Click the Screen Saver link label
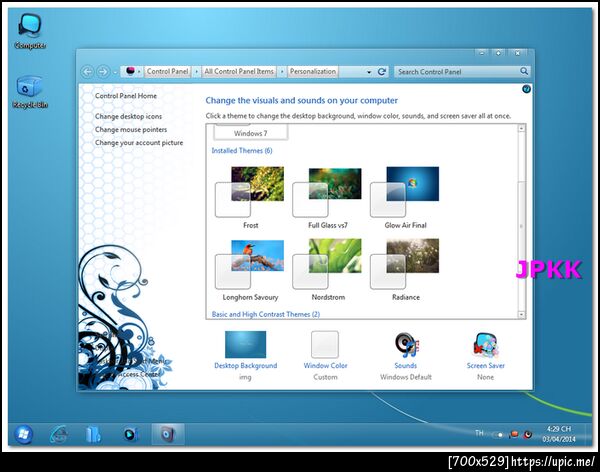Image resolution: width=600 pixels, height=472 pixels. pos(486,366)
